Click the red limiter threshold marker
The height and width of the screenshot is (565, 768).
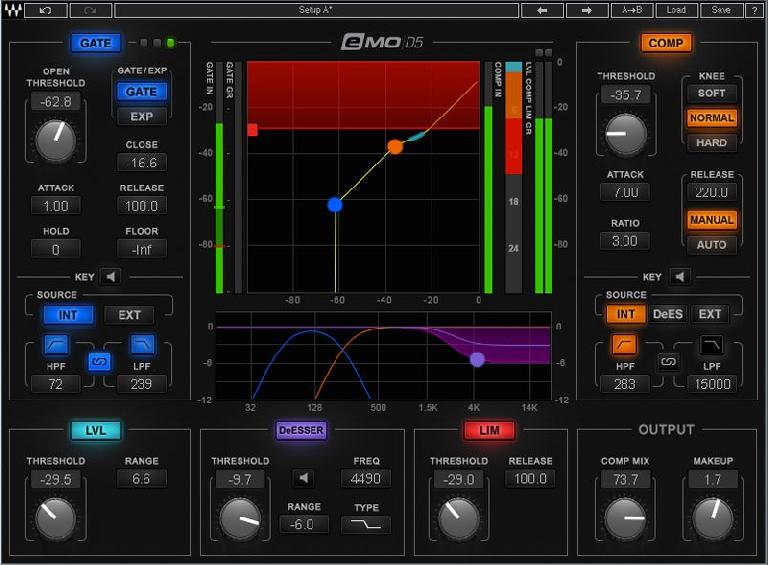(x=252, y=130)
